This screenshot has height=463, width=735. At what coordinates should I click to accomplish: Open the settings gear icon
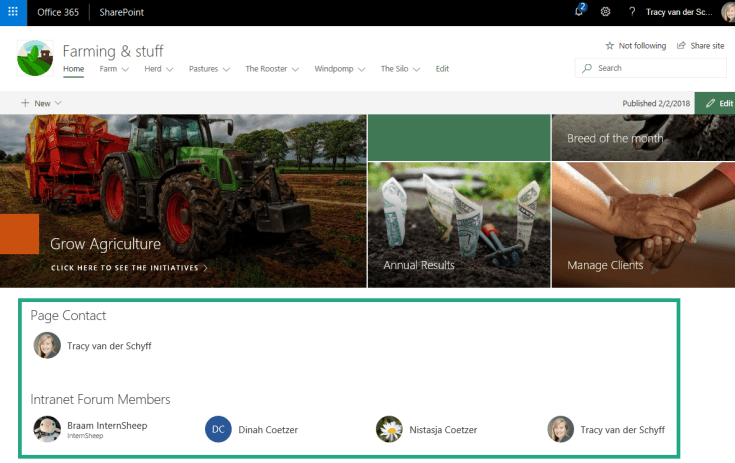[x=605, y=12]
